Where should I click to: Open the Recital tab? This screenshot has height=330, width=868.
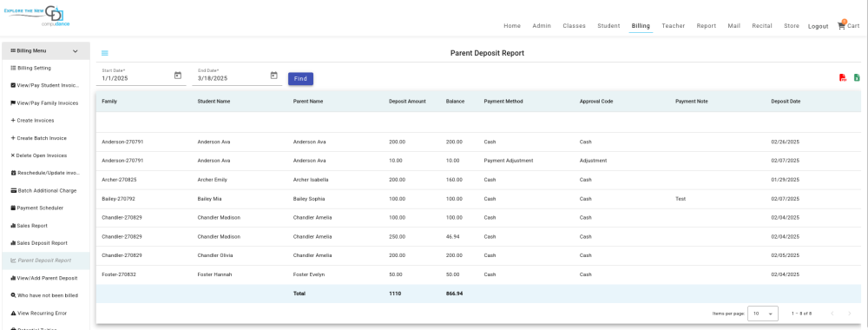pos(762,26)
